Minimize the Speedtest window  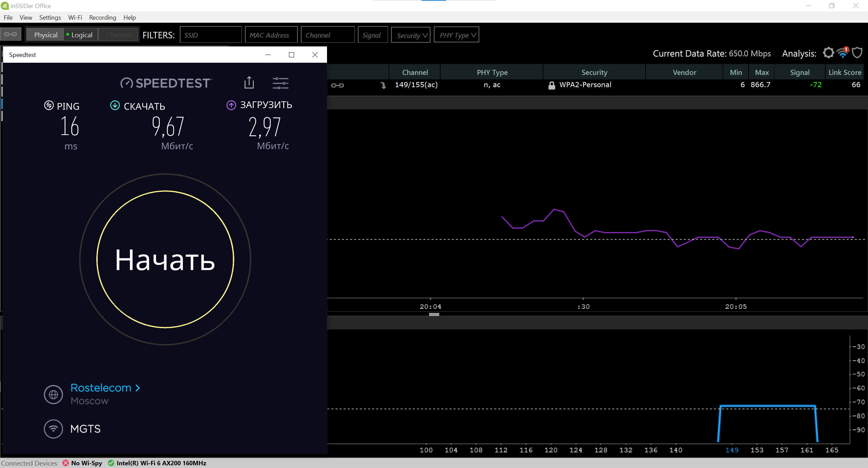click(268, 55)
